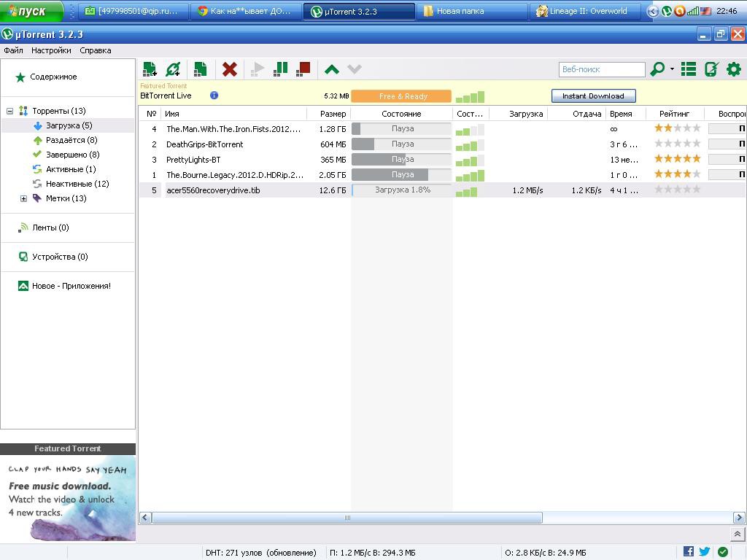Screen dimensions: 747x560
Task: Select the PrettyLights-BT torrent
Action: 442,160
